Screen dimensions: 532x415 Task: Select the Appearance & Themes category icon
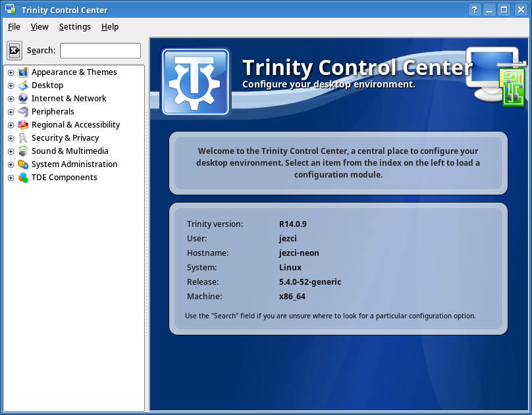(23, 72)
